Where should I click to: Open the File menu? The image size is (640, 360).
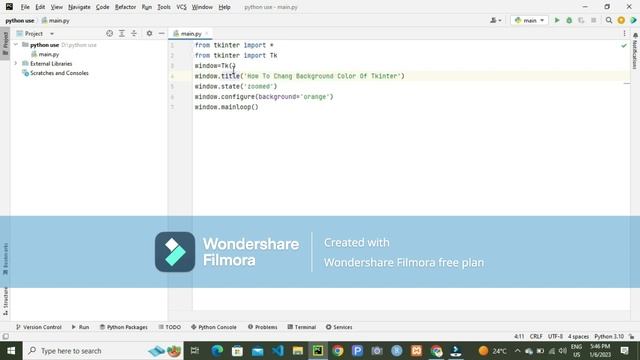pos(25,7)
